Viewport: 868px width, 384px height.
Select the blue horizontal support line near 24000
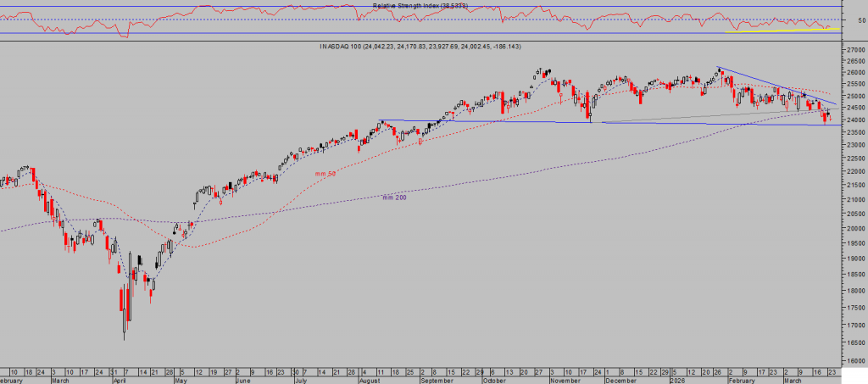(x=509, y=122)
